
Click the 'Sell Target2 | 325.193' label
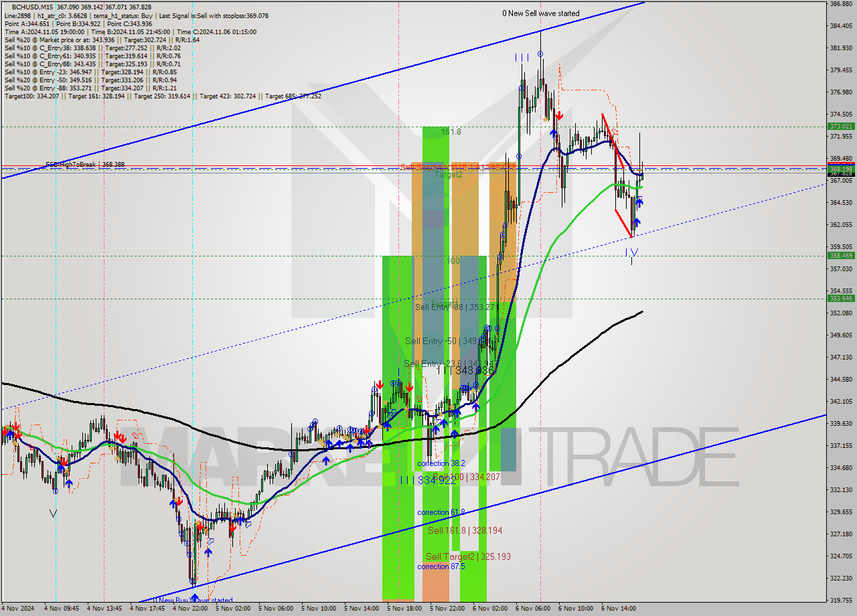(468, 556)
